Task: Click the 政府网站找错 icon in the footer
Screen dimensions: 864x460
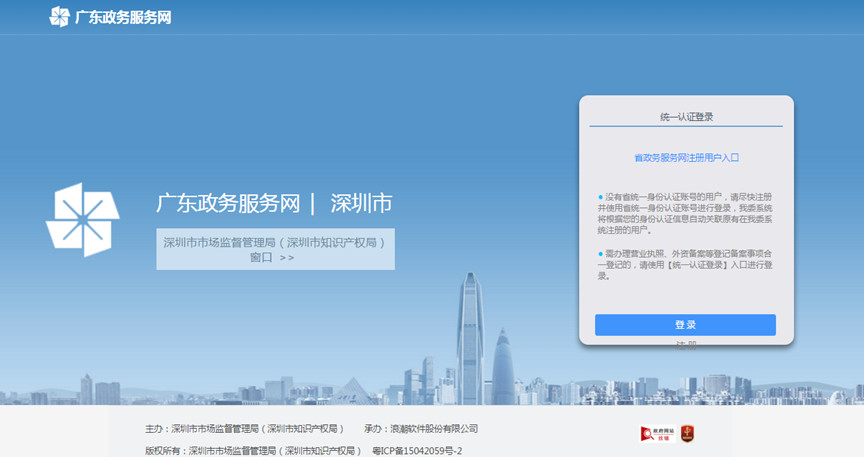Action: 655,434
